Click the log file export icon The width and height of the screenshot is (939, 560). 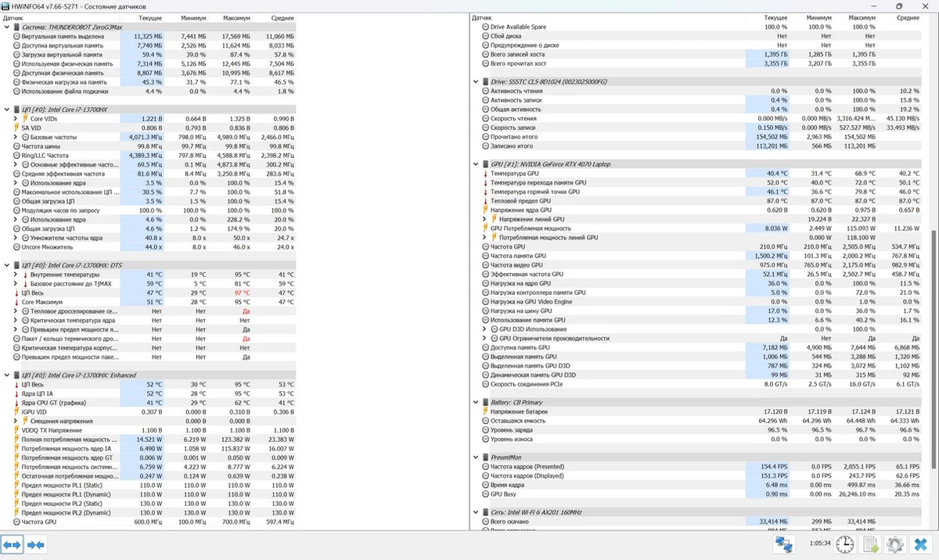(870, 544)
